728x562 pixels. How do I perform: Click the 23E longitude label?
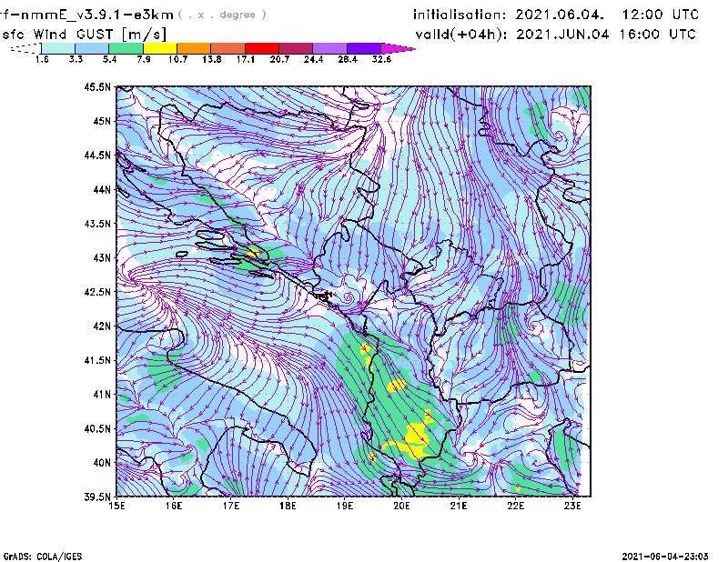(x=572, y=506)
